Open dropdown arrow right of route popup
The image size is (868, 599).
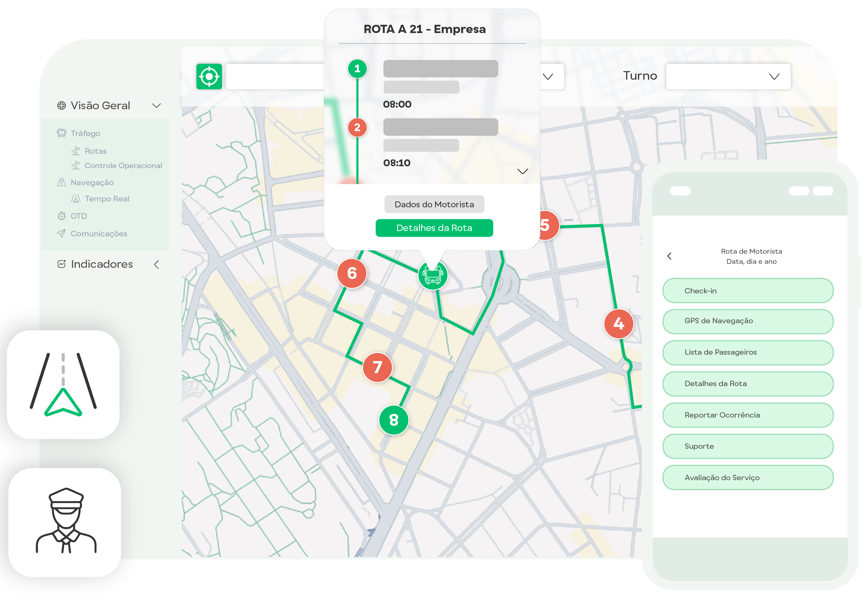pos(548,76)
